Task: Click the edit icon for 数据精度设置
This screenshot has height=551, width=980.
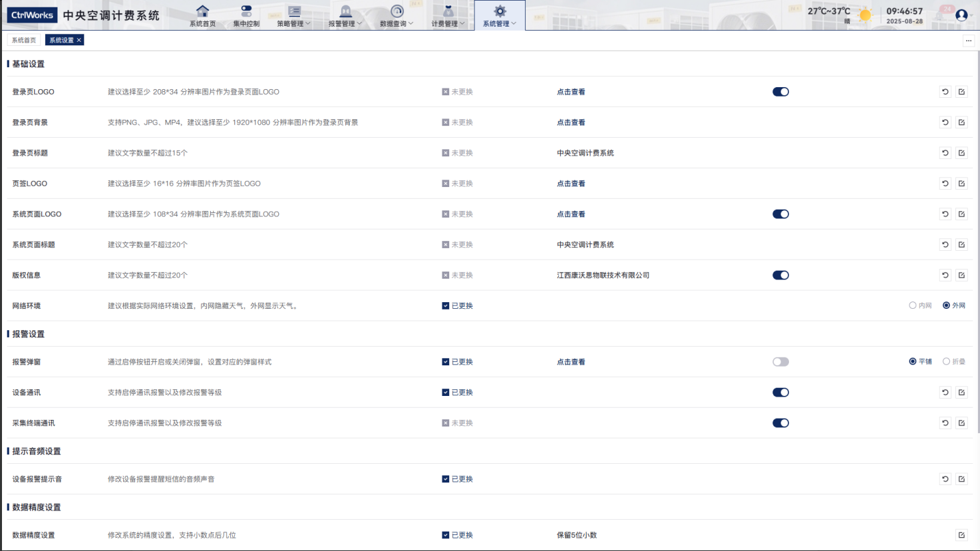Action: 961,535
